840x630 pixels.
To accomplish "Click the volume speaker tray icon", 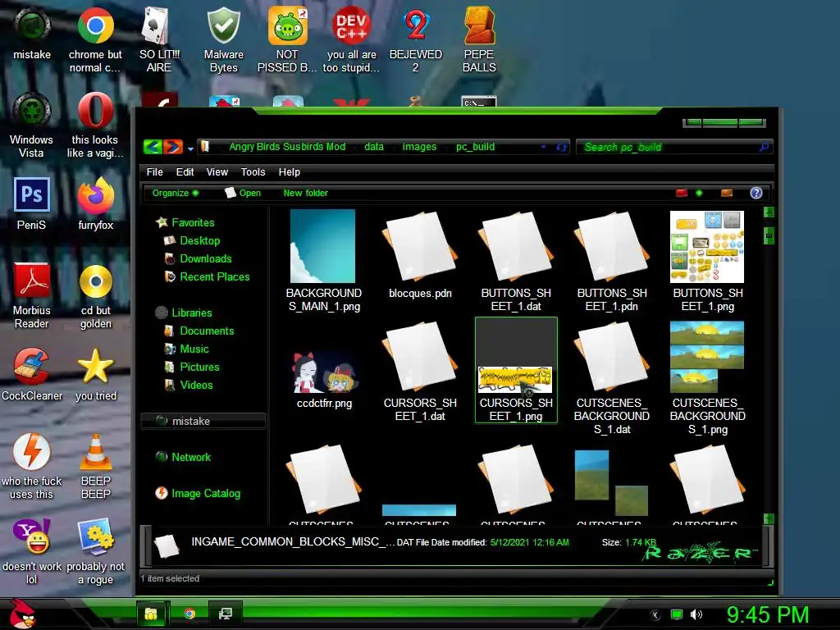I will click(x=696, y=614).
